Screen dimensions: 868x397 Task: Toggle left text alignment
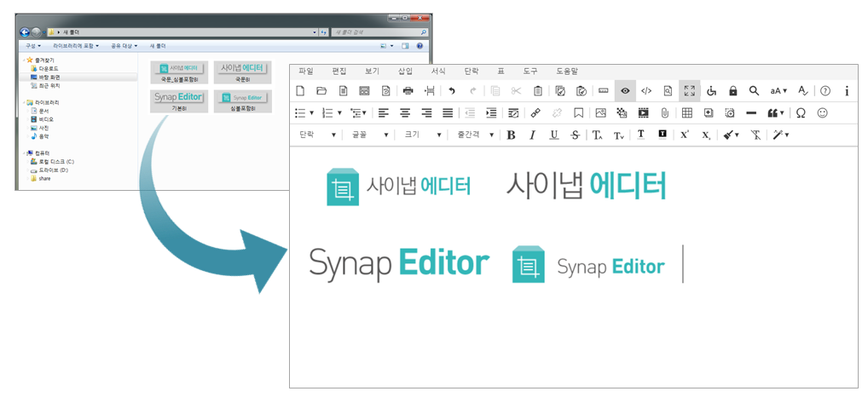(x=384, y=112)
